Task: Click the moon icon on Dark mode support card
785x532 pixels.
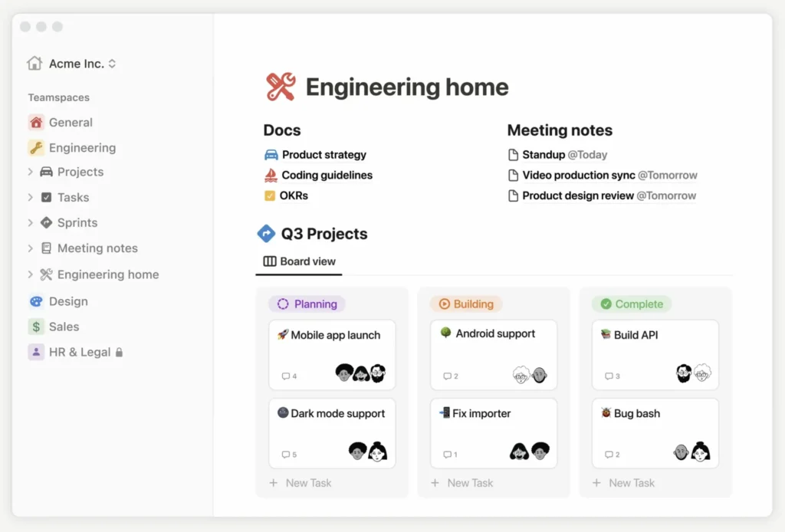Action: tap(284, 412)
